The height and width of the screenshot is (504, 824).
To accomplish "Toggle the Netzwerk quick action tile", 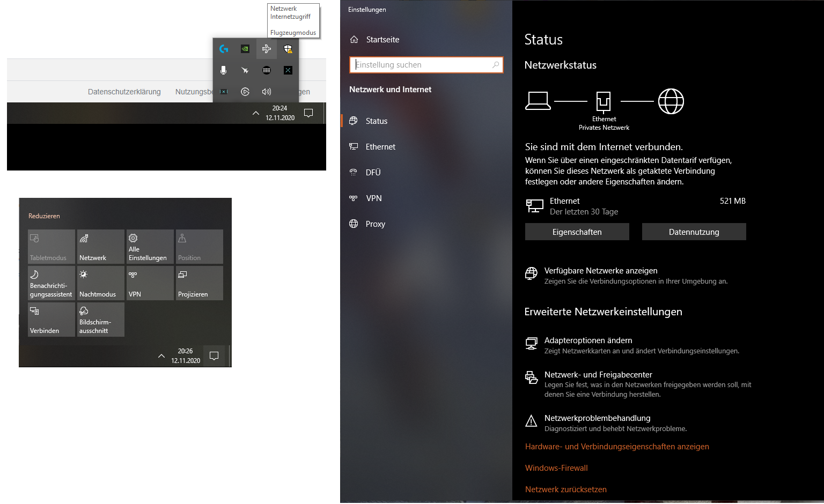I will click(x=101, y=247).
